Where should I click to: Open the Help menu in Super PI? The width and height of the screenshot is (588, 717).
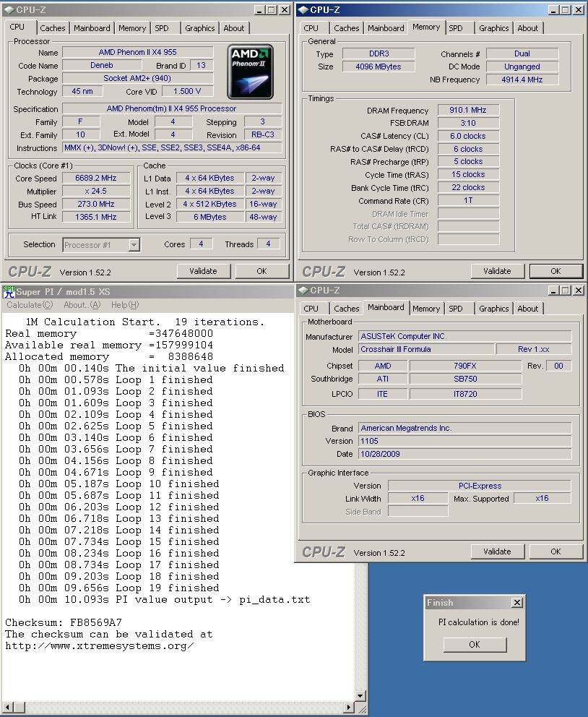[x=125, y=305]
